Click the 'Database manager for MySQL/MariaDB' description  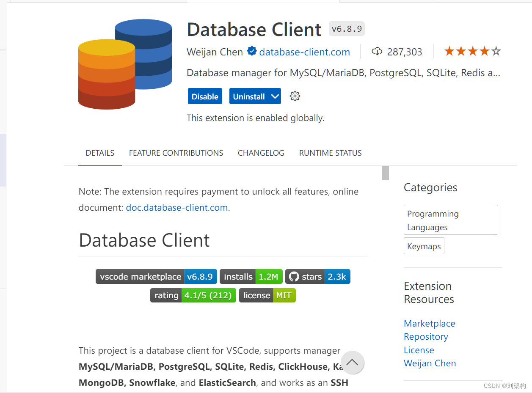pos(344,73)
